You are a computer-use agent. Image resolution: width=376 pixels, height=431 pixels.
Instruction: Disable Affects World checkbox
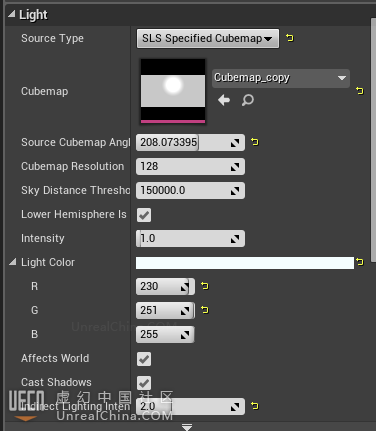[x=144, y=359]
